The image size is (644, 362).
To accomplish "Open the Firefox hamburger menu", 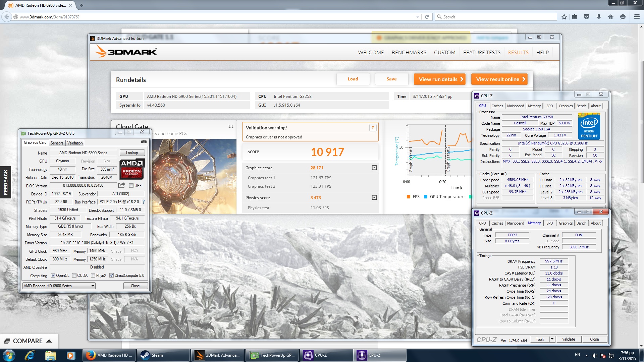I will coord(637,17).
